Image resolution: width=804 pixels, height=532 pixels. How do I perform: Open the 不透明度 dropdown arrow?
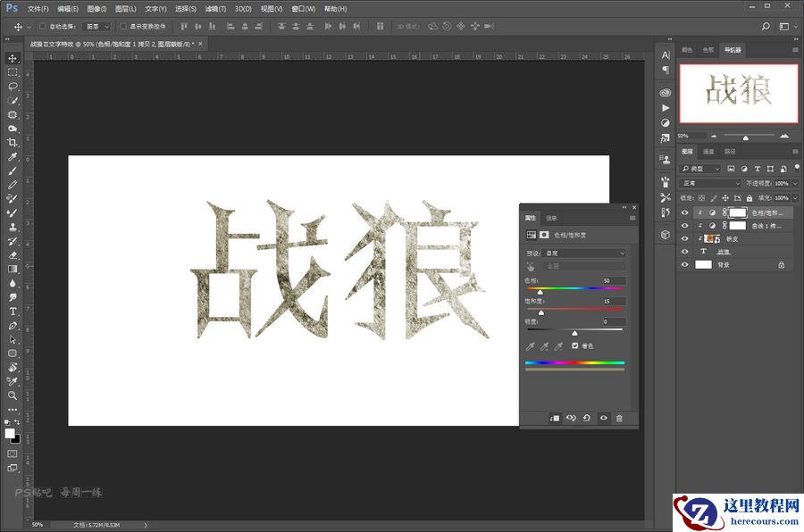(x=795, y=182)
